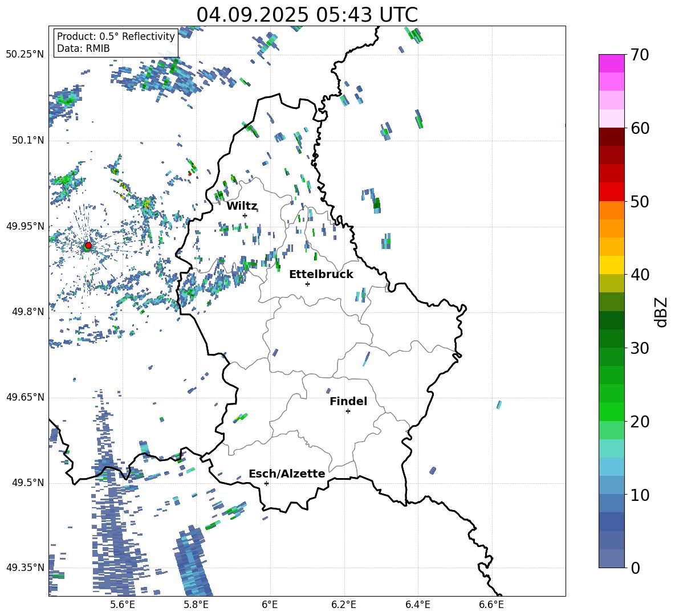Click the 6.2°E longitude label

(344, 605)
